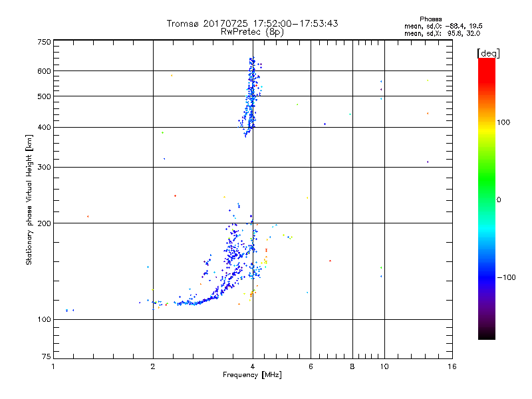The image size is (532, 399).
Task: Click the y-axis tick label '600'
Action: [x=44, y=71]
